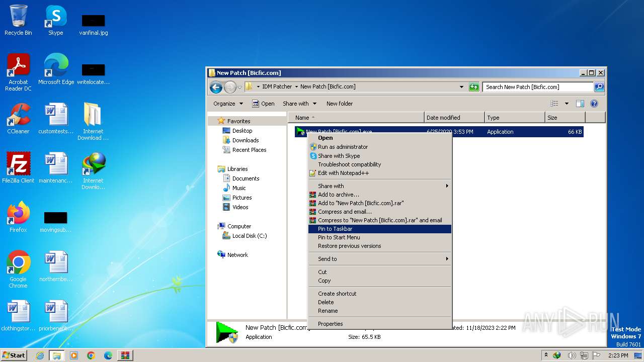Select priorbenefit Word document on desktop
This screenshot has width=644, height=362.
click(56, 316)
